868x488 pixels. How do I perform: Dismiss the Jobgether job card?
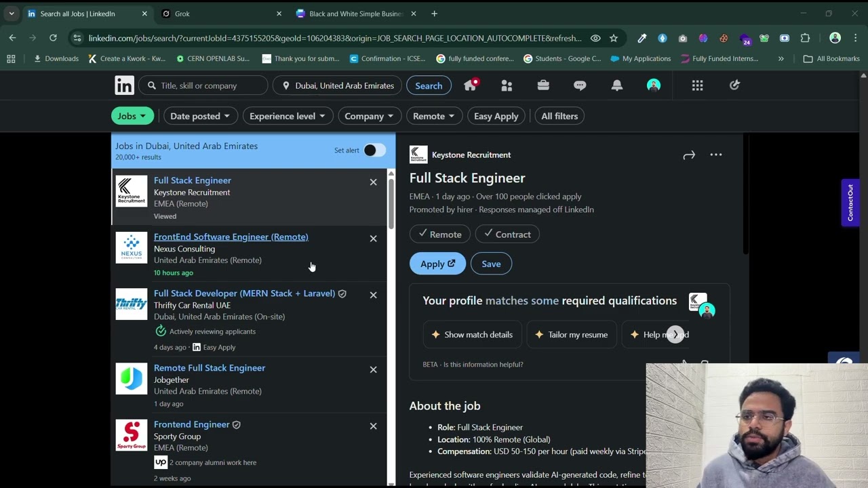click(373, 369)
